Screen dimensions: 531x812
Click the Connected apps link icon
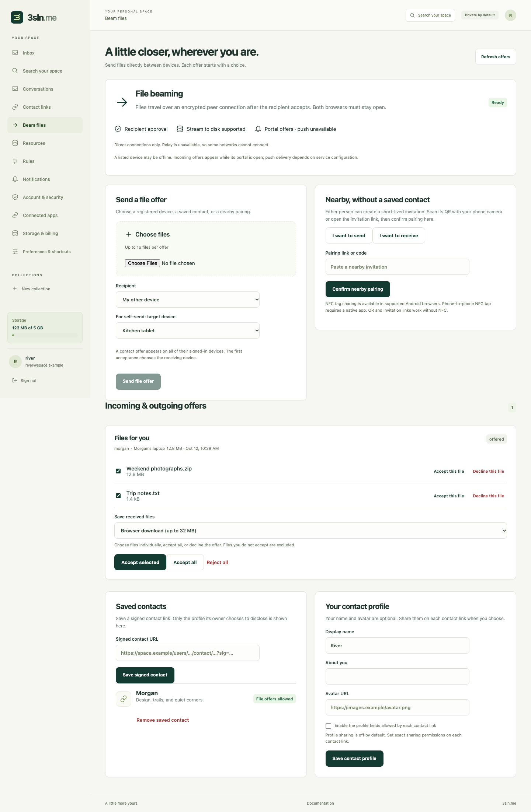tap(15, 215)
